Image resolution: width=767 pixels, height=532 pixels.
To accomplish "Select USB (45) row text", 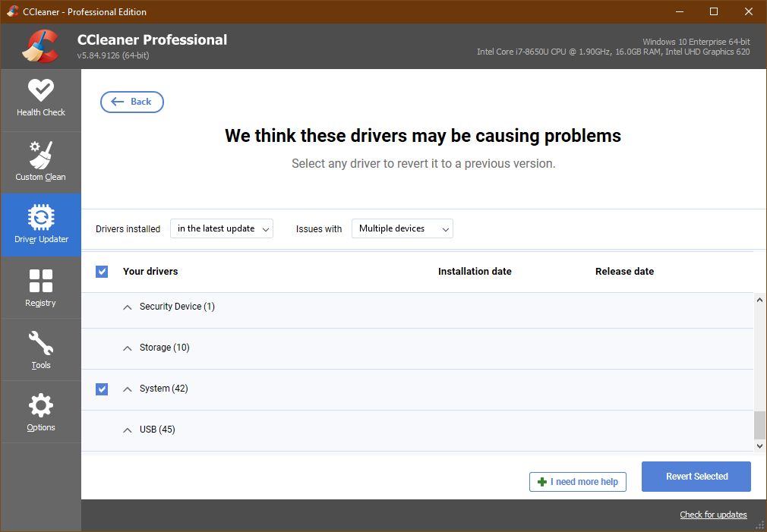I will click(157, 430).
